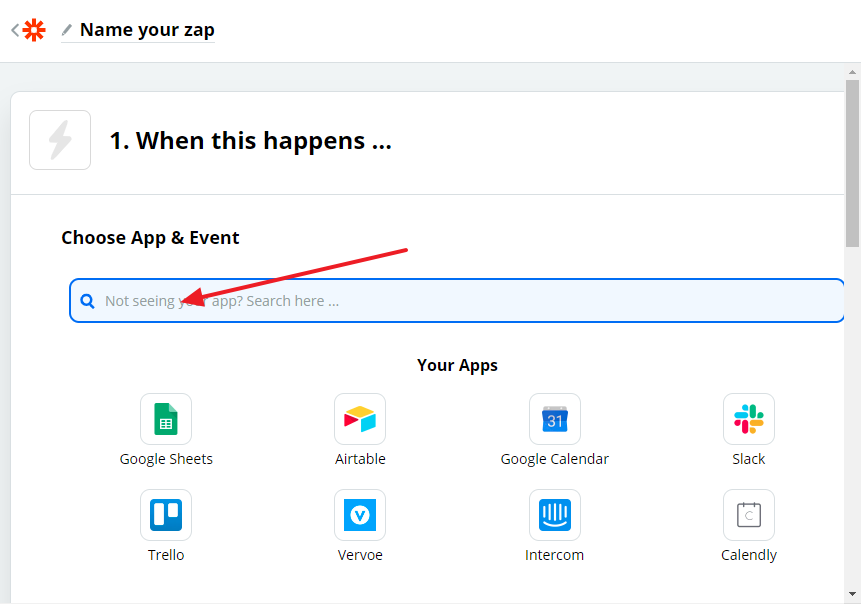This screenshot has width=861, height=604.
Task: Select the Trello app icon
Action: click(166, 515)
